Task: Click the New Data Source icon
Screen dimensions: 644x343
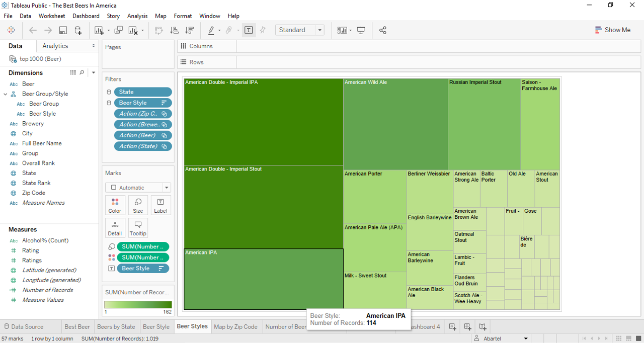Action: tap(78, 30)
